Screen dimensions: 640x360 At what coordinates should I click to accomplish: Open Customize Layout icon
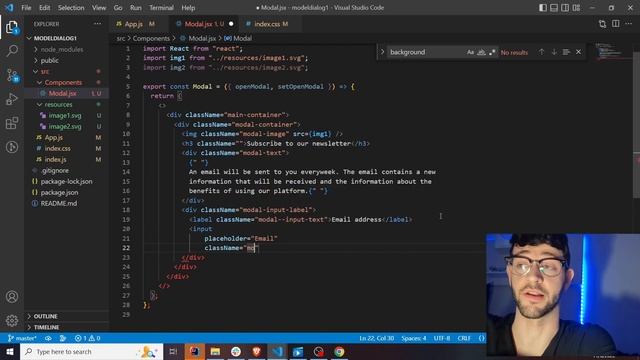[576, 8]
